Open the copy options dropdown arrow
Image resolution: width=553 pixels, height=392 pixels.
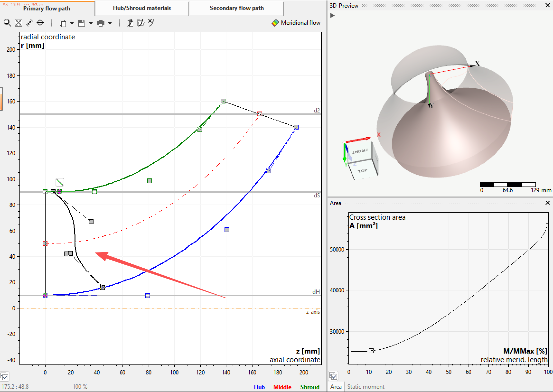click(72, 23)
